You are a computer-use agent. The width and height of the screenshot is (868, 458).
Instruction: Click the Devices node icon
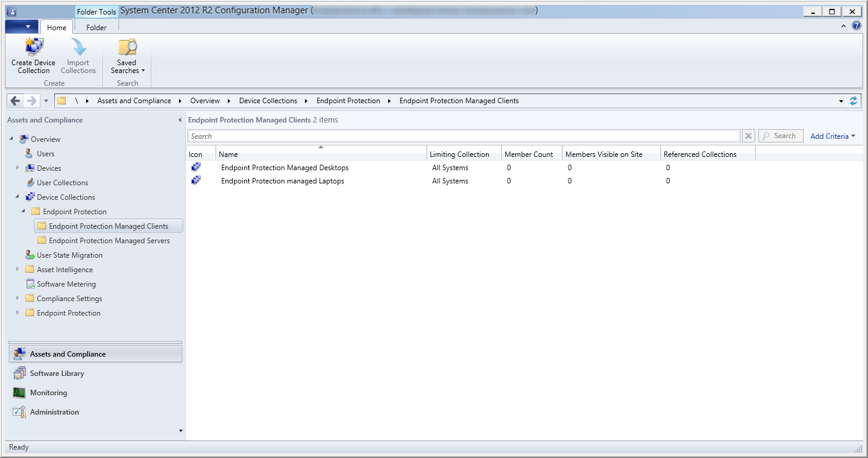[30, 168]
